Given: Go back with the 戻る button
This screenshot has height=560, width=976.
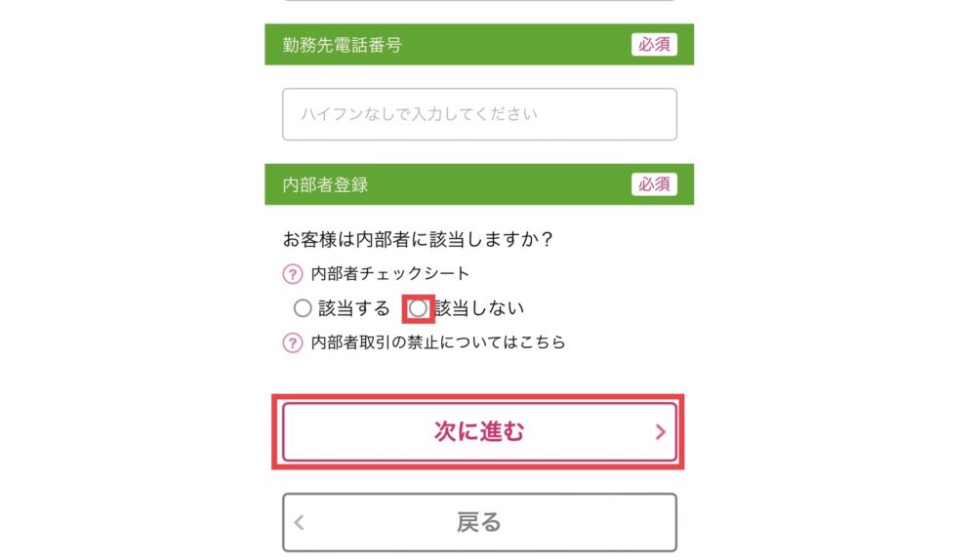Looking at the screenshot, I should [x=479, y=522].
